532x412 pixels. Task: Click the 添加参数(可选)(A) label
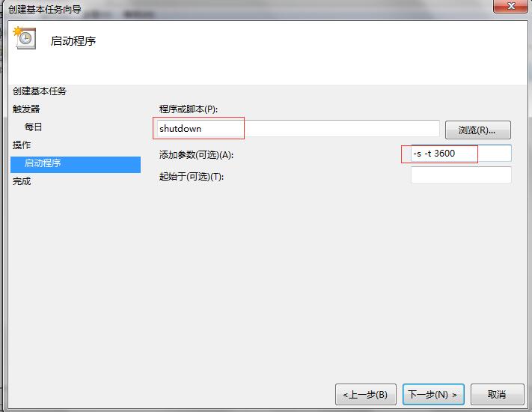point(196,155)
